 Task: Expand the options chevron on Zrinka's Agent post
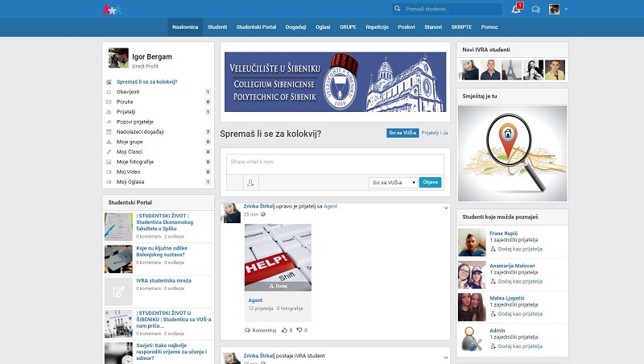446,207
